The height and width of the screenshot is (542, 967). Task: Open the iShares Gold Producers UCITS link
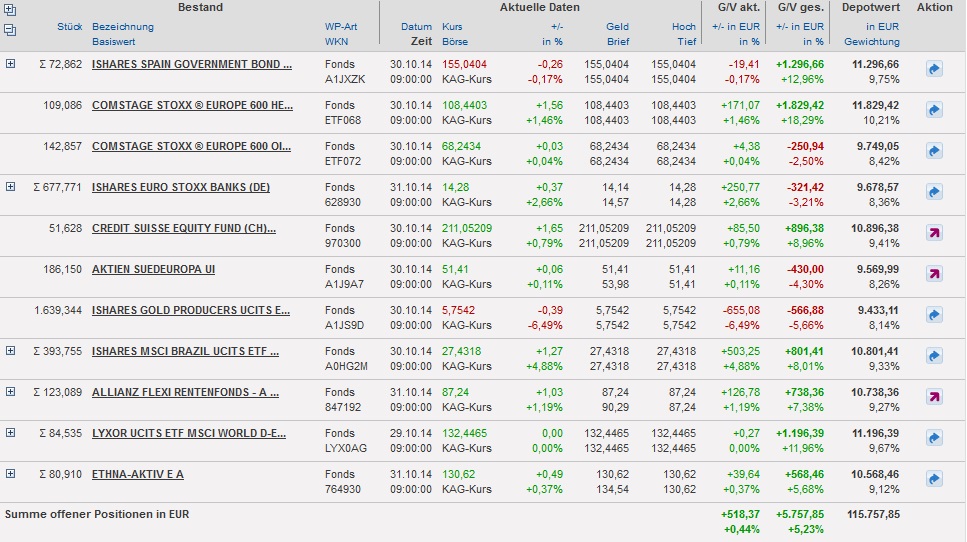[190, 310]
